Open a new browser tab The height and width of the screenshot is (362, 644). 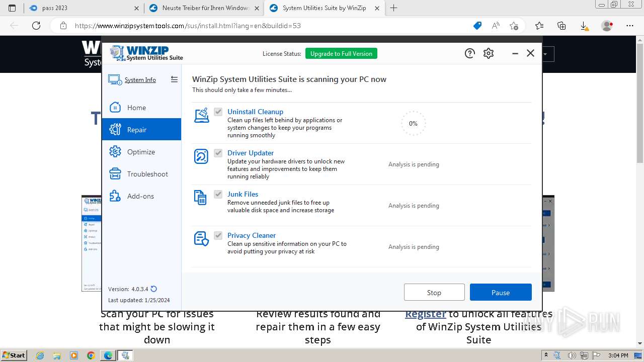pyautogui.click(x=393, y=8)
